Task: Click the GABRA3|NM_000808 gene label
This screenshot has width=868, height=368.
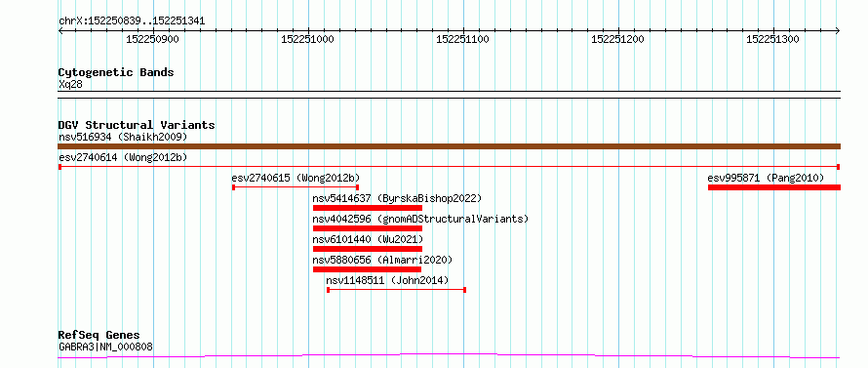Action: 105,348
